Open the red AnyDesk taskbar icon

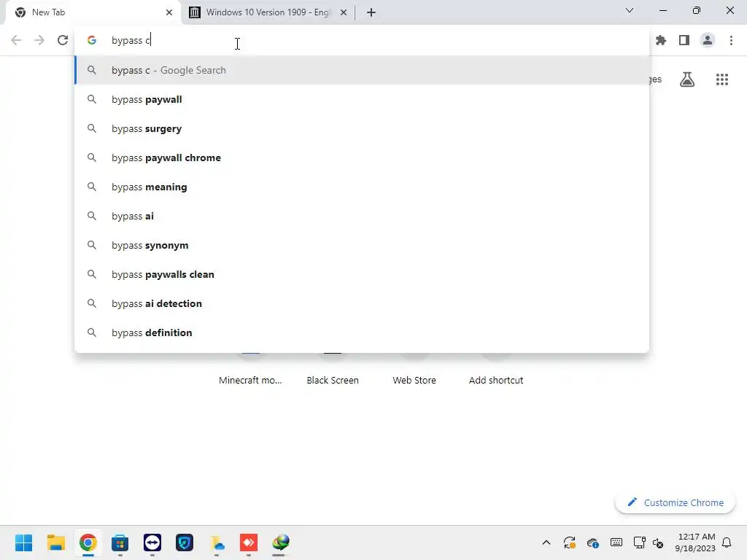pyautogui.click(x=249, y=542)
